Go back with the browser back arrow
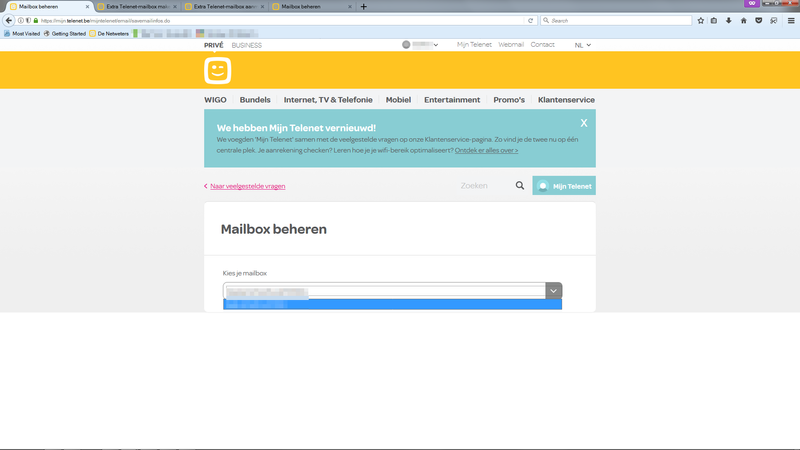The image size is (800, 450). point(9,20)
